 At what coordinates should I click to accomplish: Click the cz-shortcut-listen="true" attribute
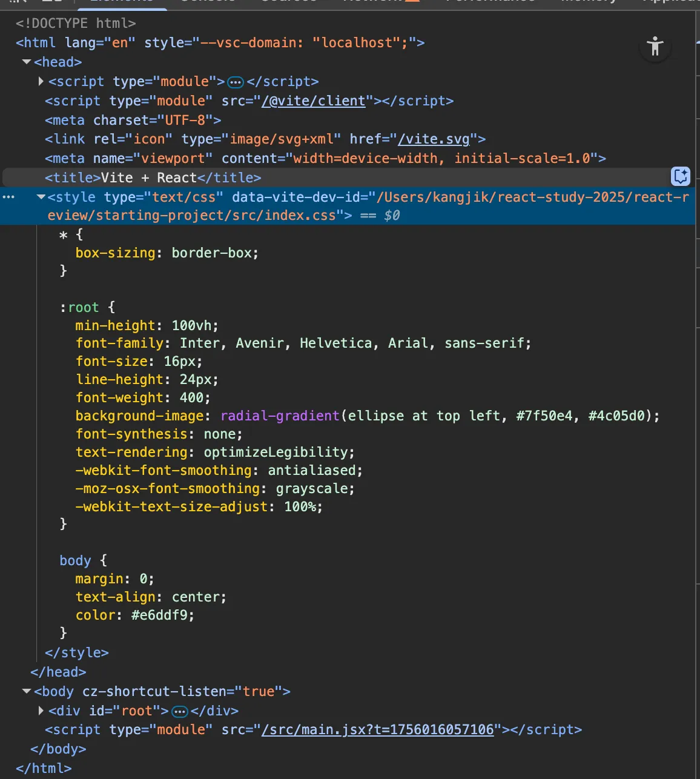(182, 691)
